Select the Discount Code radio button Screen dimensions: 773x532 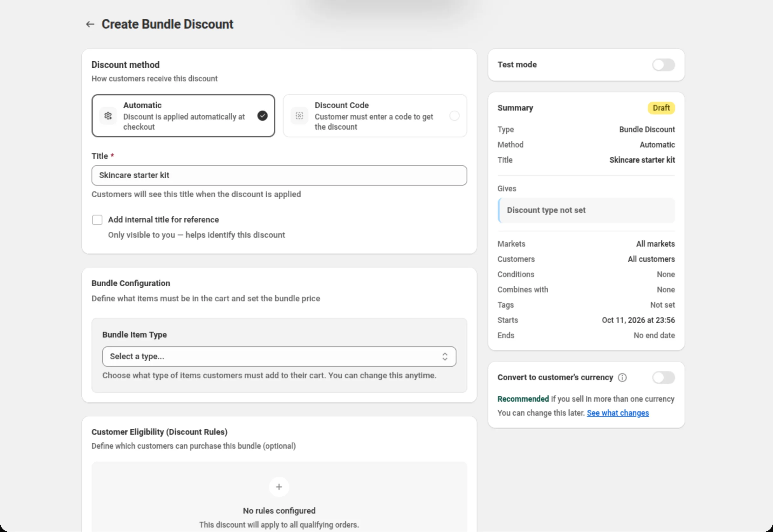pyautogui.click(x=454, y=116)
